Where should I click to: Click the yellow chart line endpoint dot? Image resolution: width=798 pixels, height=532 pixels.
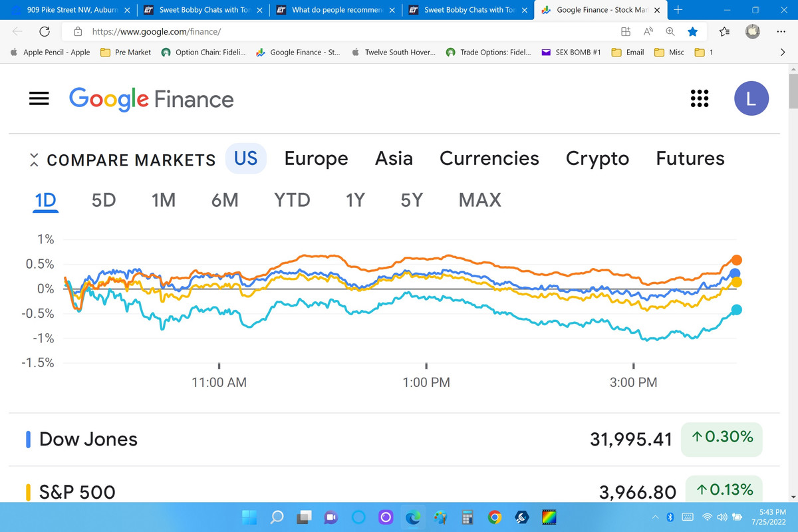tap(736, 282)
